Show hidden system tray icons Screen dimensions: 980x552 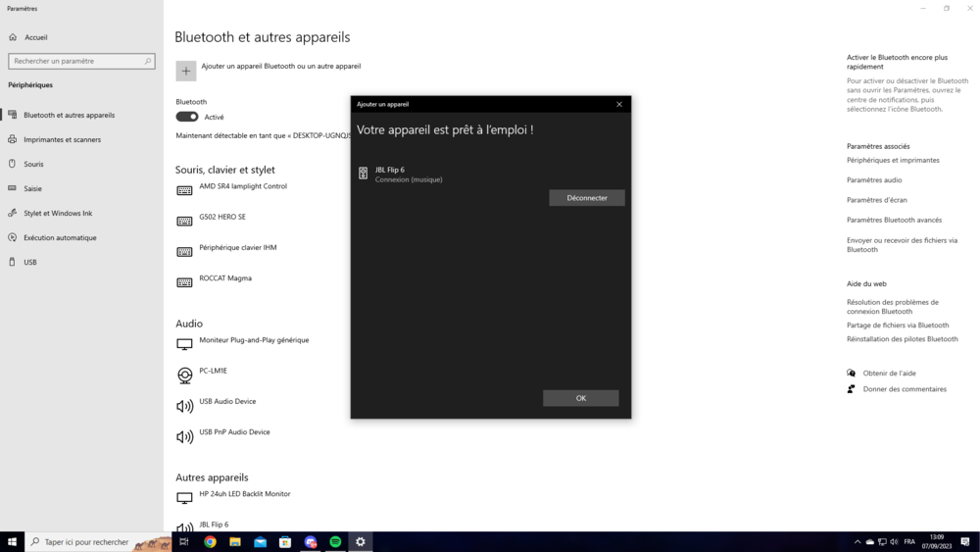click(857, 541)
